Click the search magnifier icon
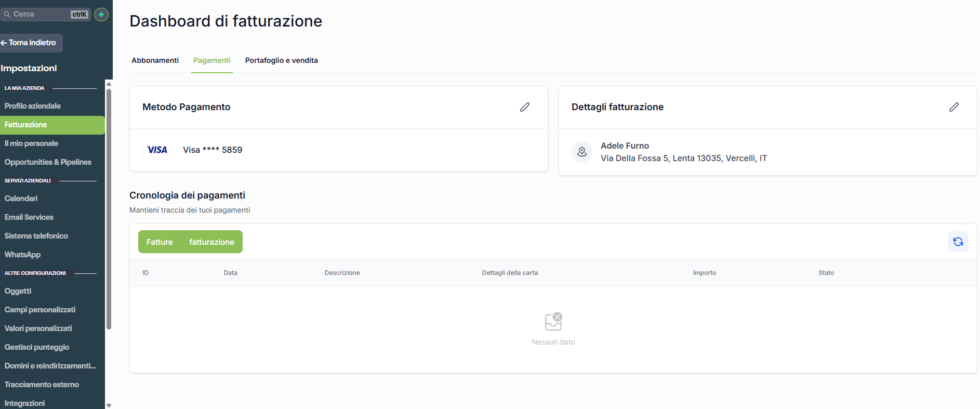980x409 pixels. click(7, 15)
